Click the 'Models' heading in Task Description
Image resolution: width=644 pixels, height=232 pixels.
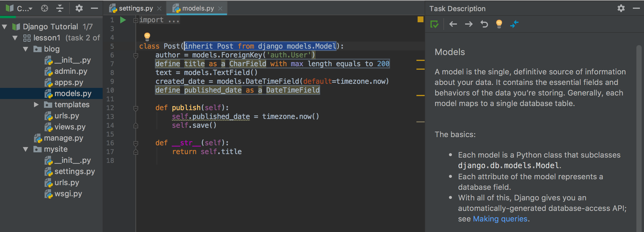click(450, 52)
